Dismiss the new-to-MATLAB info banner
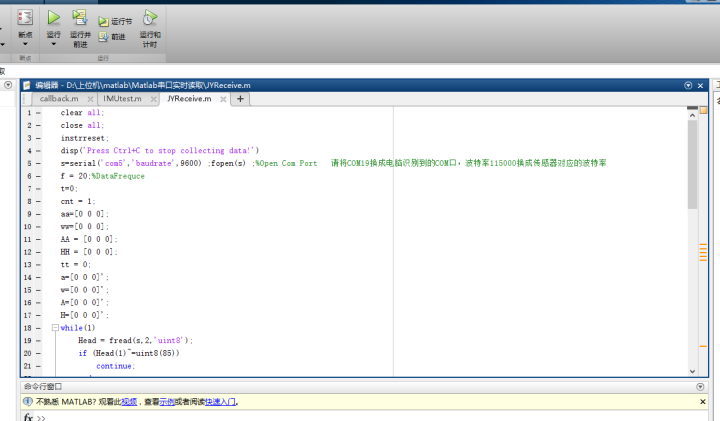This screenshot has height=421, width=720. (703, 402)
